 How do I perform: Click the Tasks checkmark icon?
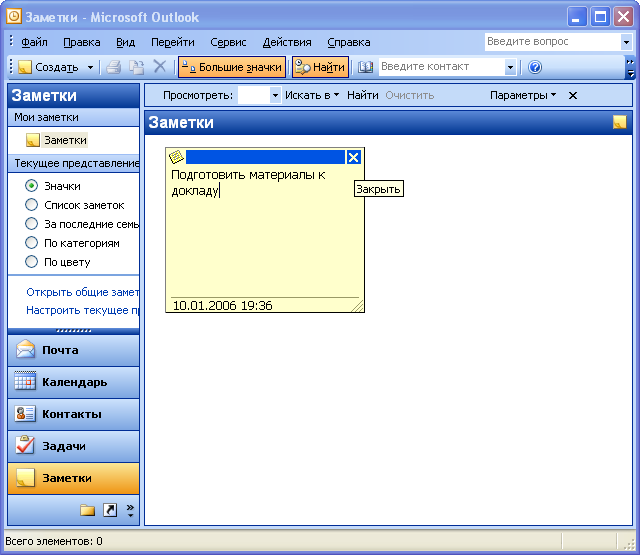point(25,445)
